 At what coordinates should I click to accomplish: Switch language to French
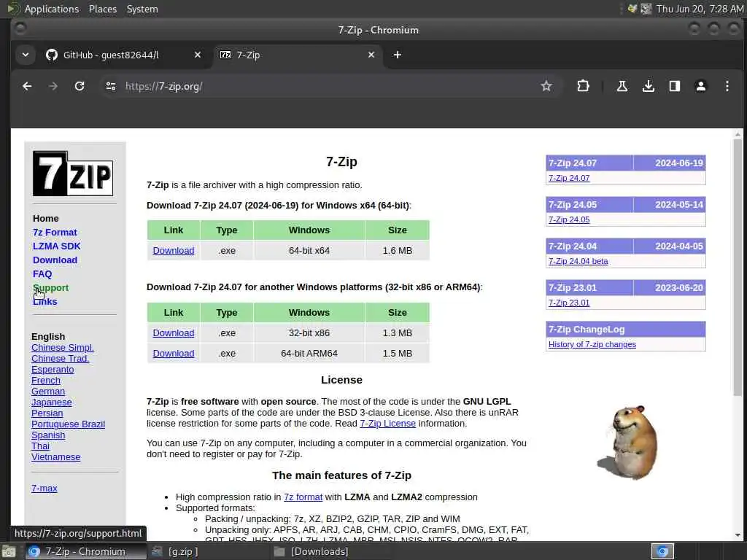[46, 381]
